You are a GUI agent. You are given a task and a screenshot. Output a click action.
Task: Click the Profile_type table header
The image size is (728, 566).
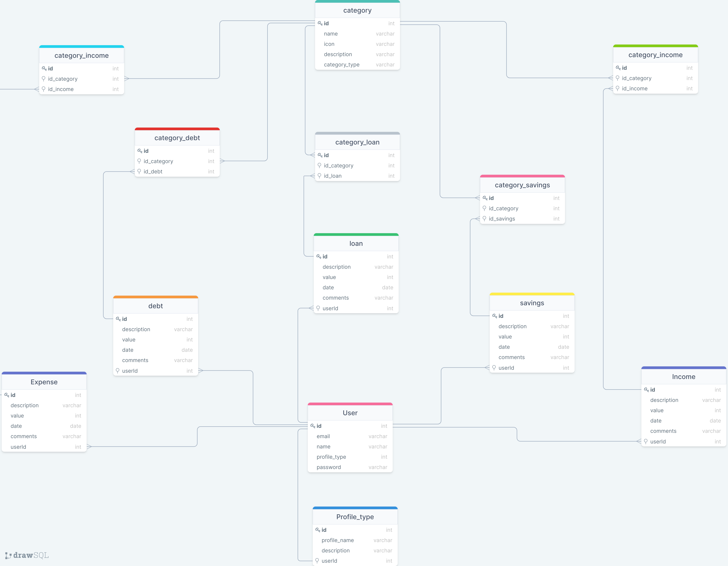(x=355, y=517)
